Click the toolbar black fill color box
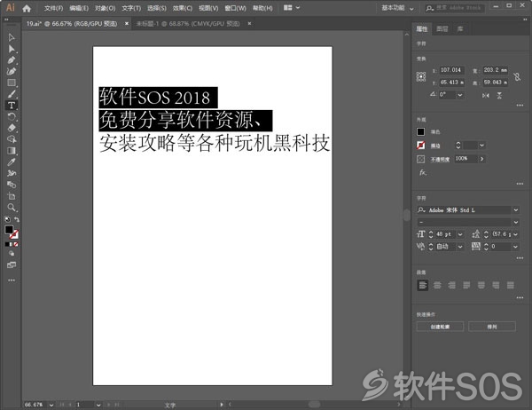Viewport: 532px width, 410px height. pyautogui.click(x=9, y=230)
